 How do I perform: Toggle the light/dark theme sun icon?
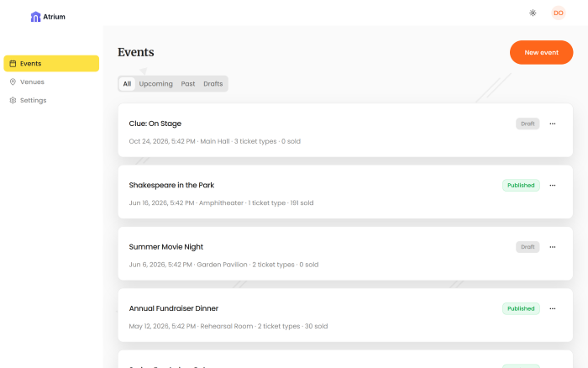533,13
